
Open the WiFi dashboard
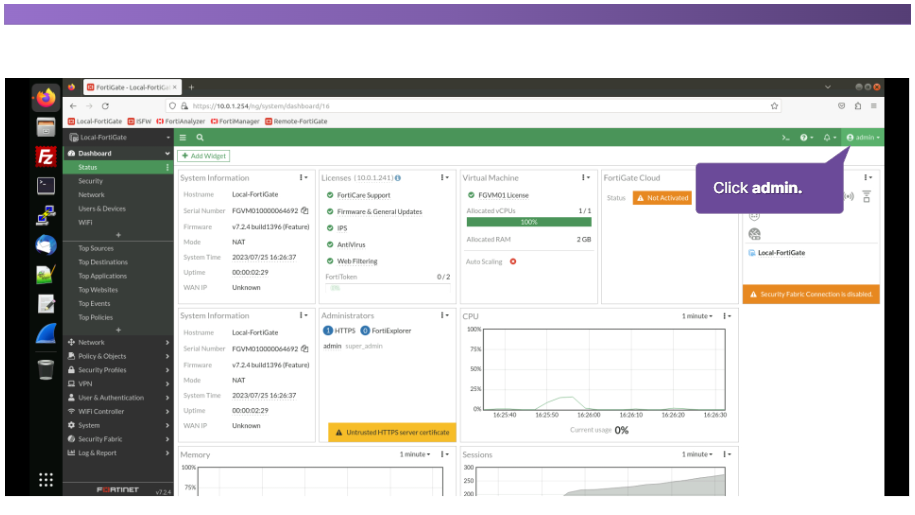[85, 222]
